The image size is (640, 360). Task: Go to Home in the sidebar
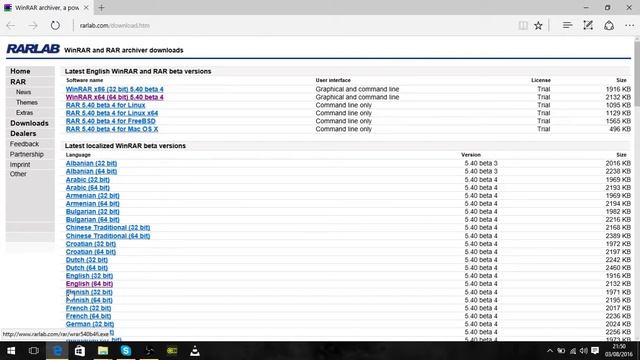20,71
